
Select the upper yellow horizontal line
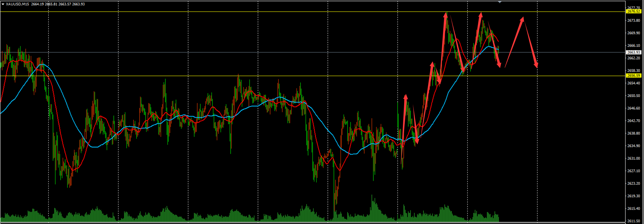[x=313, y=12]
